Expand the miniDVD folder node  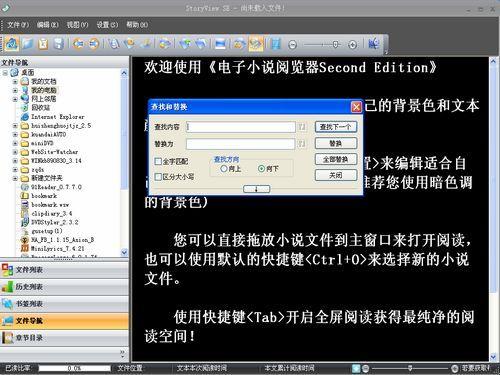[15, 143]
